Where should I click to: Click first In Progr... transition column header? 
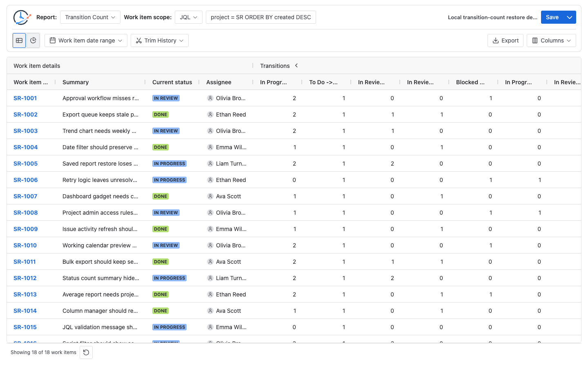(274, 82)
